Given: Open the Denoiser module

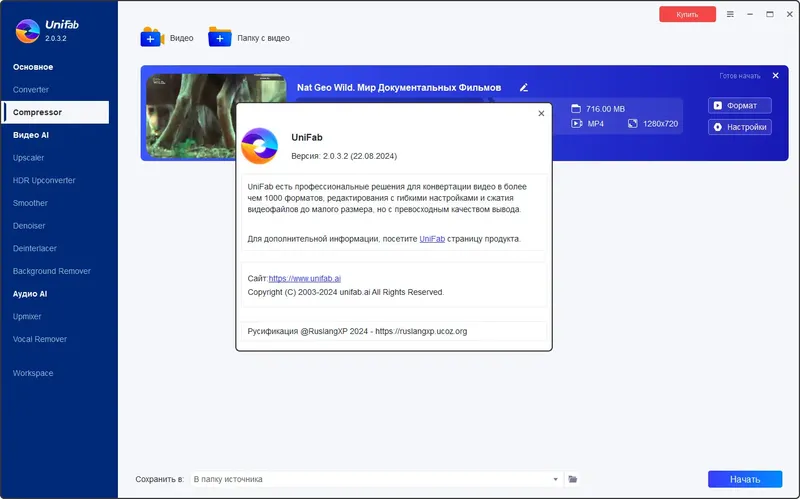Looking at the screenshot, I should pos(29,226).
